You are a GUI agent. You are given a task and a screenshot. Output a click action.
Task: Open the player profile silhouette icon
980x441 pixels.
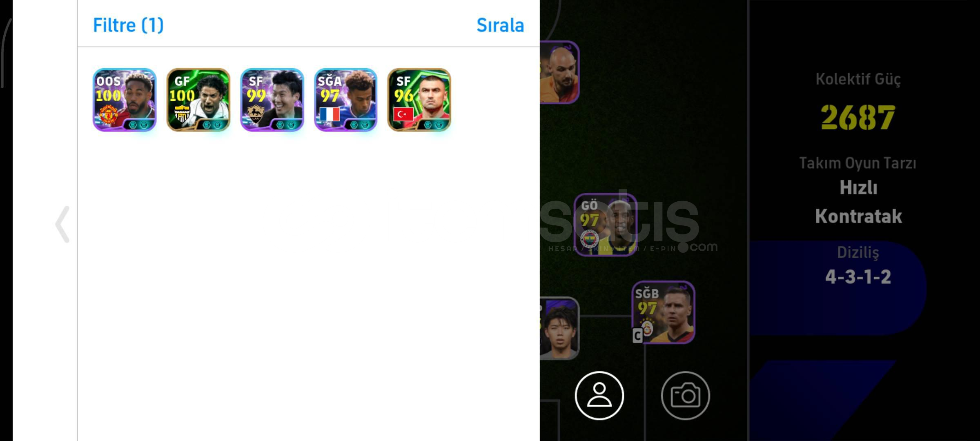tap(599, 395)
